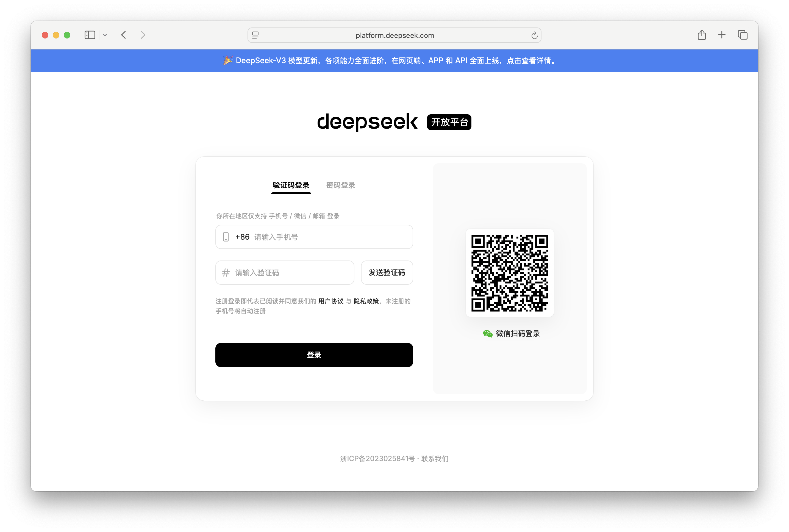This screenshot has width=789, height=532.
Task: Select the 验证码登录 tab
Action: (x=291, y=185)
